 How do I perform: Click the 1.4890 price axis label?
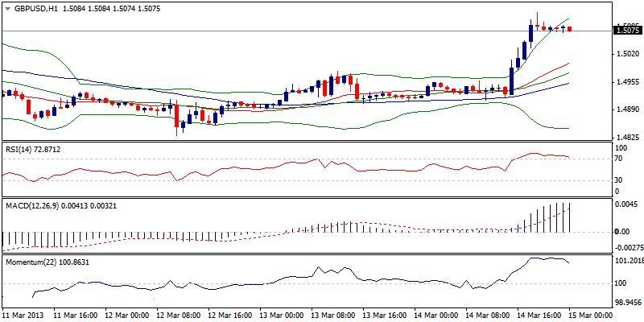pyautogui.click(x=626, y=110)
